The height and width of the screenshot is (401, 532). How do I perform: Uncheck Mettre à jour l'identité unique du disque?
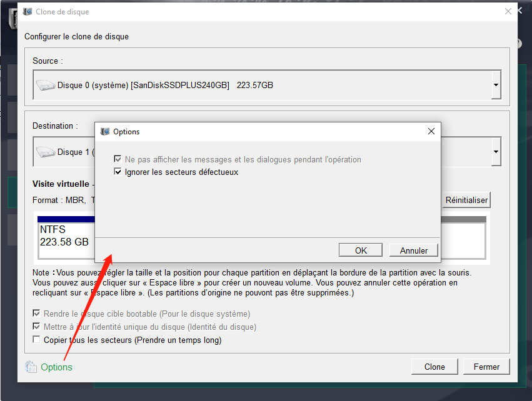point(36,327)
